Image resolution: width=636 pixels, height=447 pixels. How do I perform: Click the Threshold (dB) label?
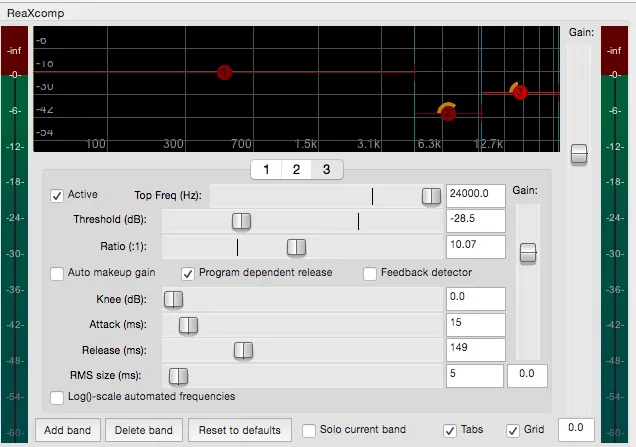coord(110,219)
